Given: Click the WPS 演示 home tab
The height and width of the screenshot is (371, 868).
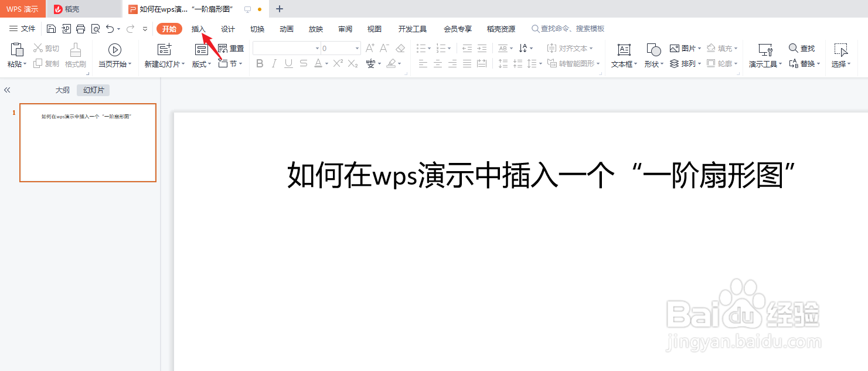Looking at the screenshot, I should 22,9.
